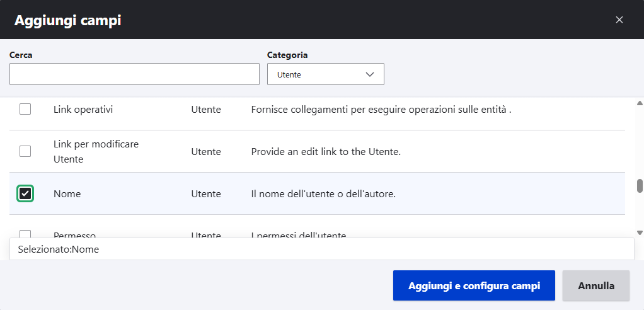Image resolution: width=644 pixels, height=310 pixels.
Task: Enable the Link per modificare Utente checkbox
Action: [x=25, y=151]
